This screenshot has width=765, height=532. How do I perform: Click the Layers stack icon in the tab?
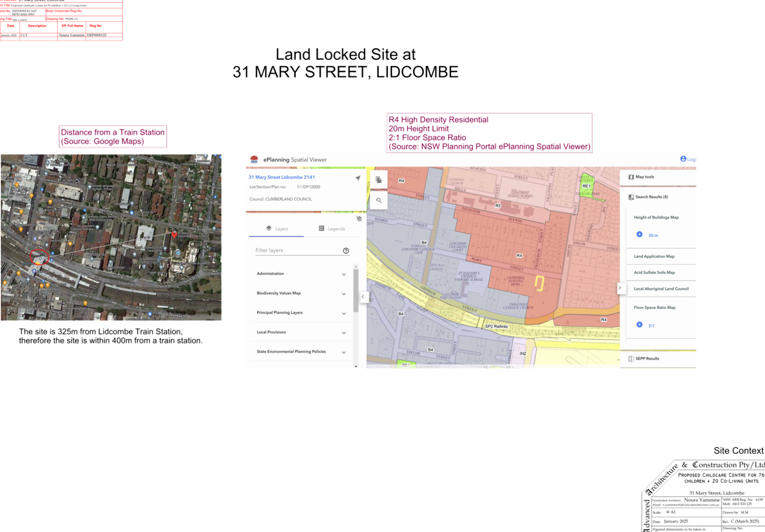269,229
